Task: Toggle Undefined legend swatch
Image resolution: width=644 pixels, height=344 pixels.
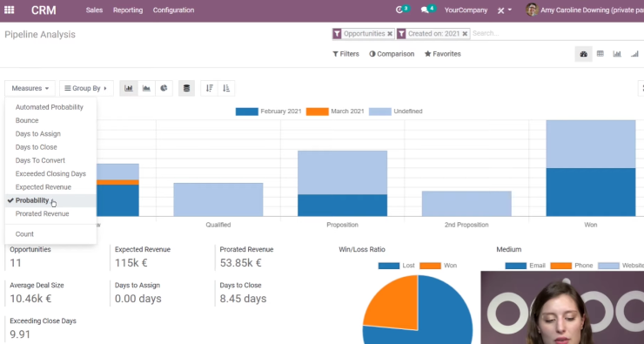Action: tap(380, 111)
